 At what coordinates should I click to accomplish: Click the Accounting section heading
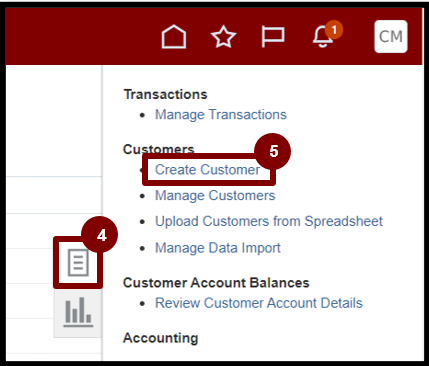tap(161, 338)
